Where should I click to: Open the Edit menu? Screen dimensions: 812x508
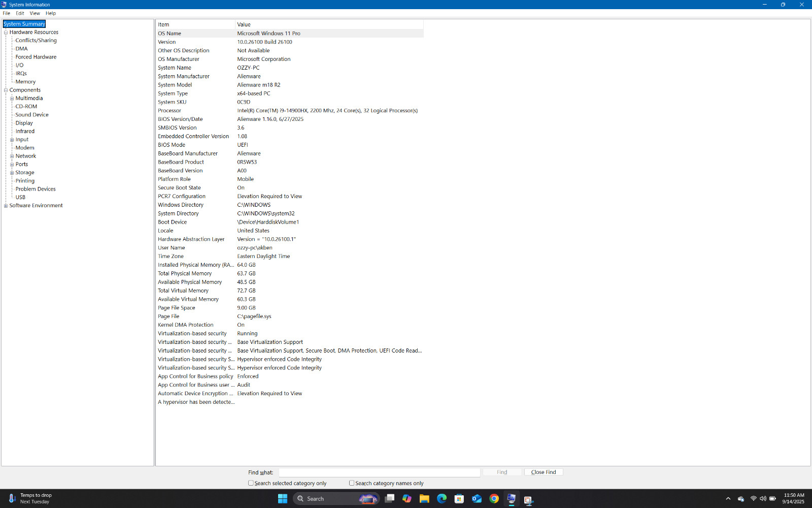coord(20,13)
